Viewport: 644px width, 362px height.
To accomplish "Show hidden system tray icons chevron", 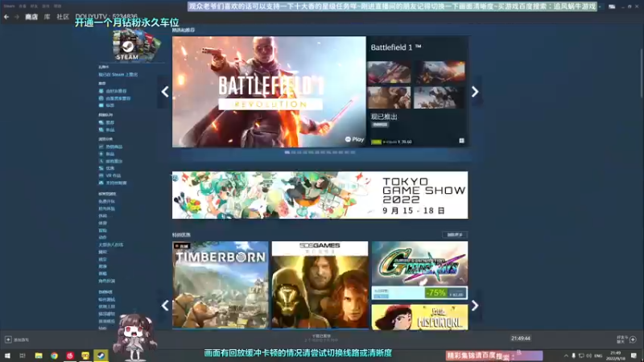I will pyautogui.click(x=566, y=356).
